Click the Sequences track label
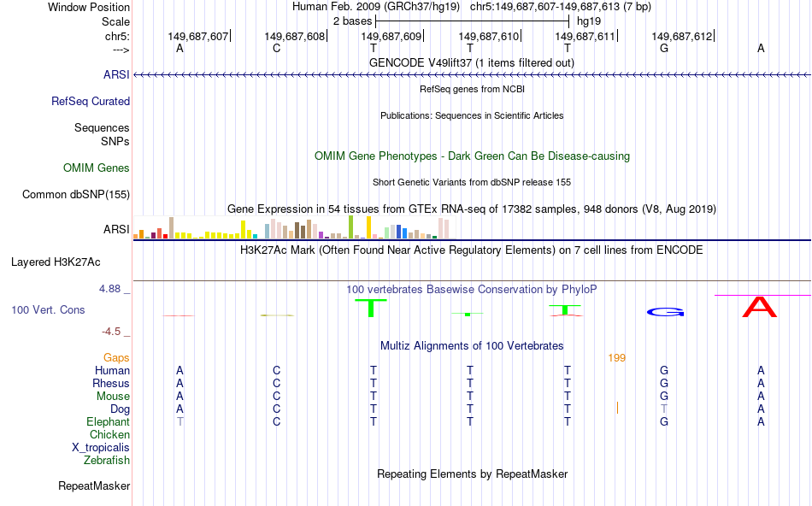The image size is (812, 506). (102, 127)
